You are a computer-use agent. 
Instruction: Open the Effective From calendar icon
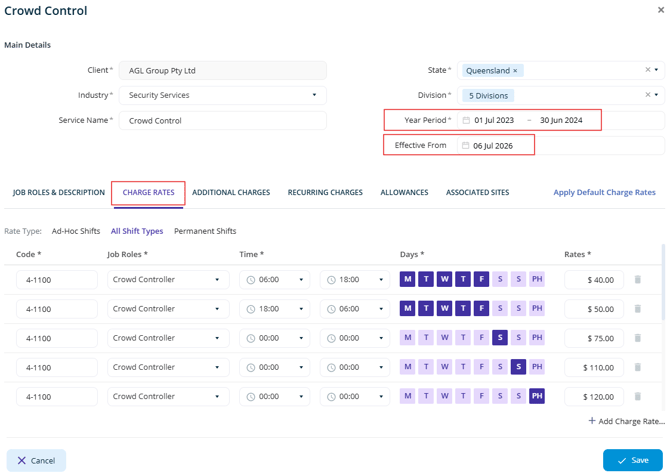point(466,145)
